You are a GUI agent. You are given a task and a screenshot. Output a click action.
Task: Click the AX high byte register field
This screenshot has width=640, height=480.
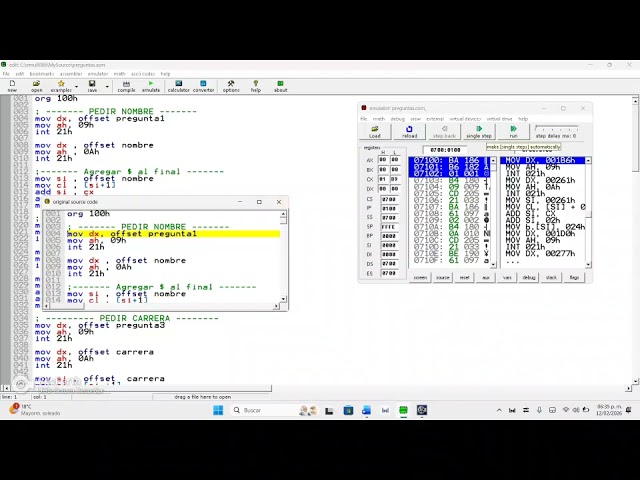coord(383,160)
